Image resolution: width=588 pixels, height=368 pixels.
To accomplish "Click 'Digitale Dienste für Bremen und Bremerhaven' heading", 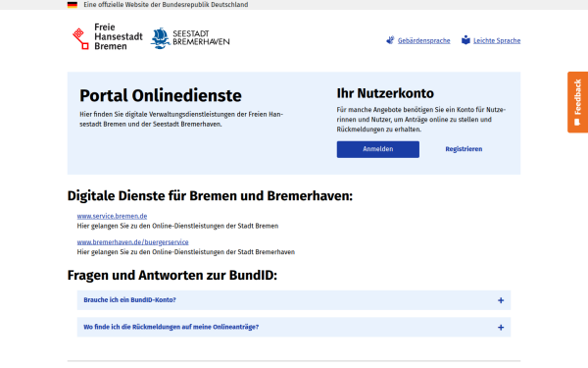I will pyautogui.click(x=210, y=196).
